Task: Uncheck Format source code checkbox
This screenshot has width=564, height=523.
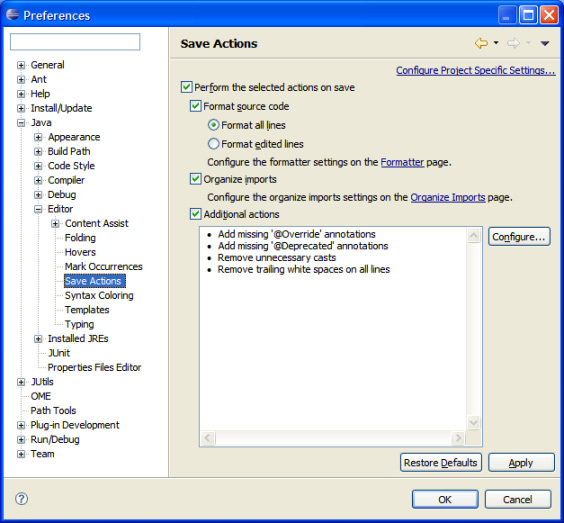Action: 195,106
